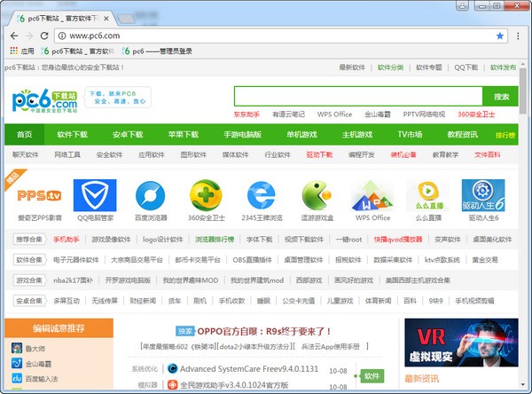The height and width of the screenshot is (394, 532).
Task: Click the page vertical scrollbar thumb
Action: [x=522, y=91]
